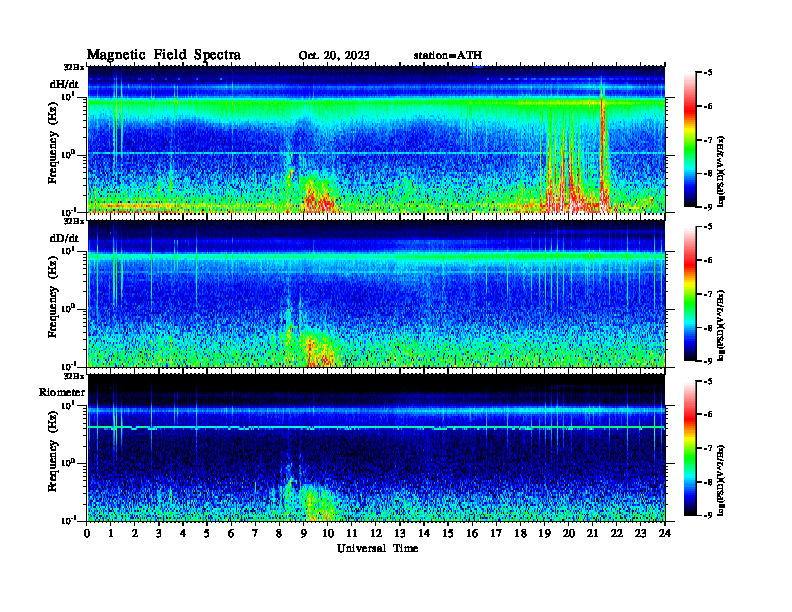Screen dimensions: 792x612
Task: Click the "-7" tick on the Riometer color bar
Action: [708, 448]
